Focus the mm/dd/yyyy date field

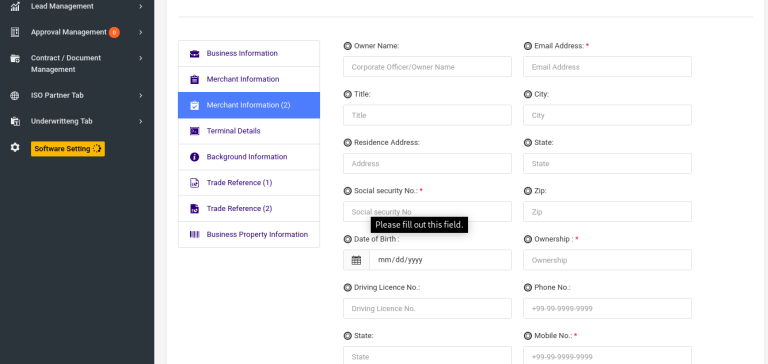click(440, 260)
